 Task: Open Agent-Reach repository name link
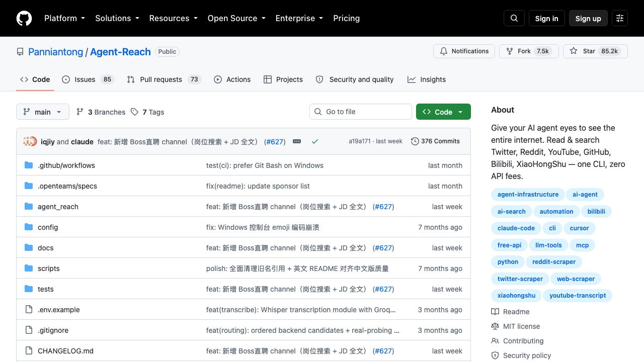pos(120,52)
